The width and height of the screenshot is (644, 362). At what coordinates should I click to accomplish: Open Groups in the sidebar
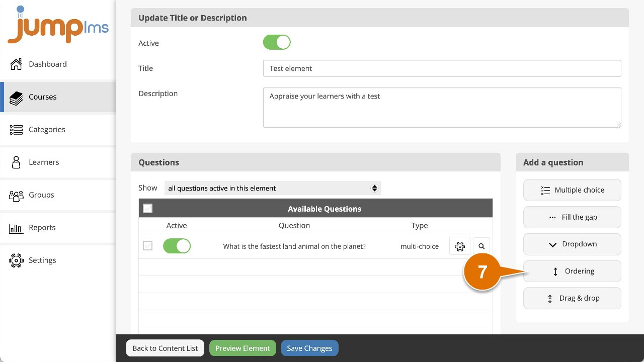(58, 195)
